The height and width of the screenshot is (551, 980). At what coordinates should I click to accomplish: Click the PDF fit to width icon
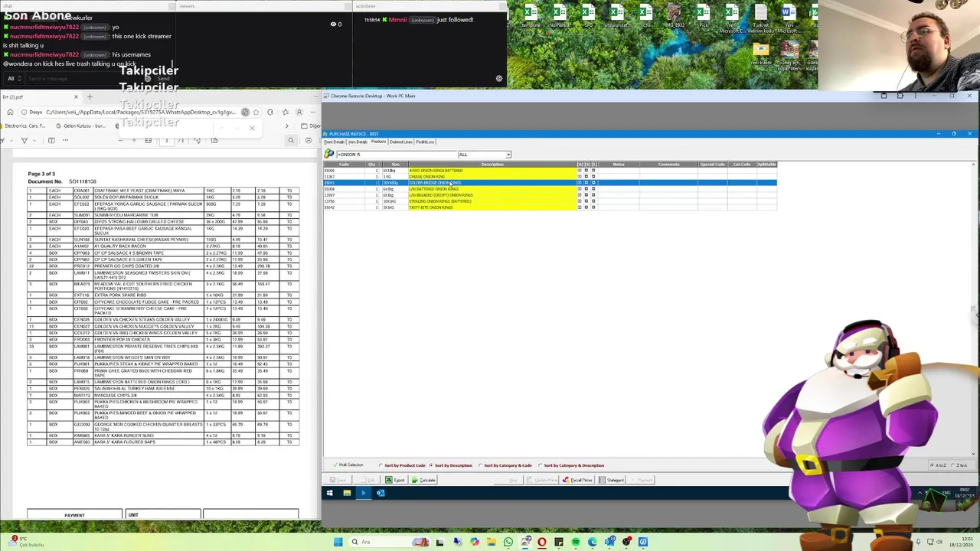(x=149, y=141)
